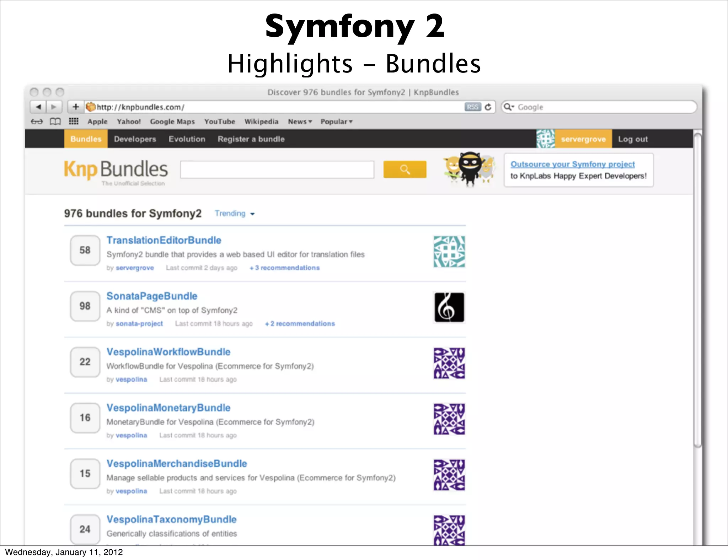Viewport: 728px width, 560px height.
Task: Click the servergrove author link
Action: tap(135, 268)
